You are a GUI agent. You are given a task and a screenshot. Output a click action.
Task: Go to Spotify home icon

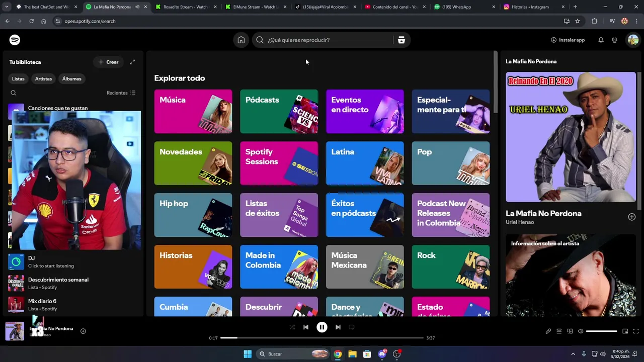point(241,40)
